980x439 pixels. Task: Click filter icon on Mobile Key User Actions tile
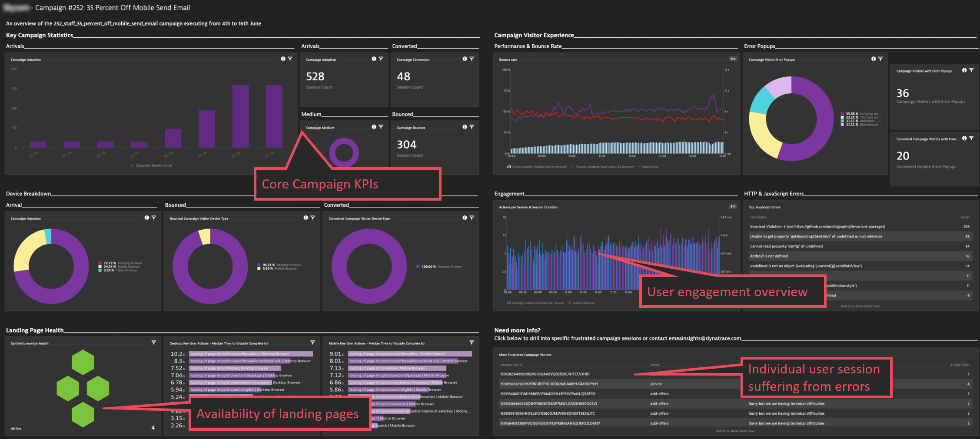pyautogui.click(x=472, y=343)
